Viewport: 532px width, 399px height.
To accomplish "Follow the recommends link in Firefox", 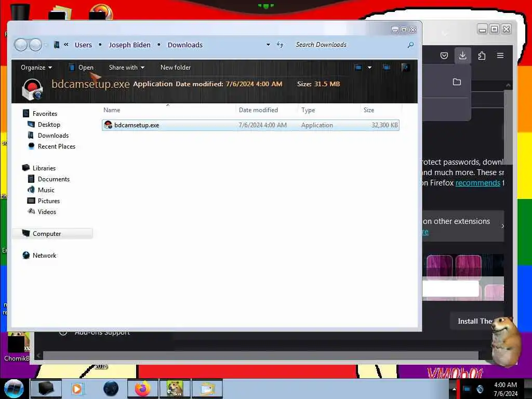I will [478, 183].
